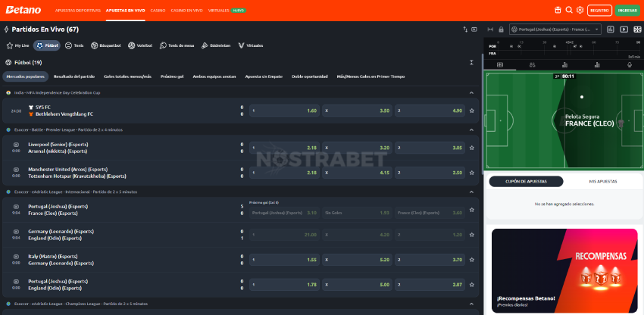Go to Casino menu

click(x=158, y=11)
